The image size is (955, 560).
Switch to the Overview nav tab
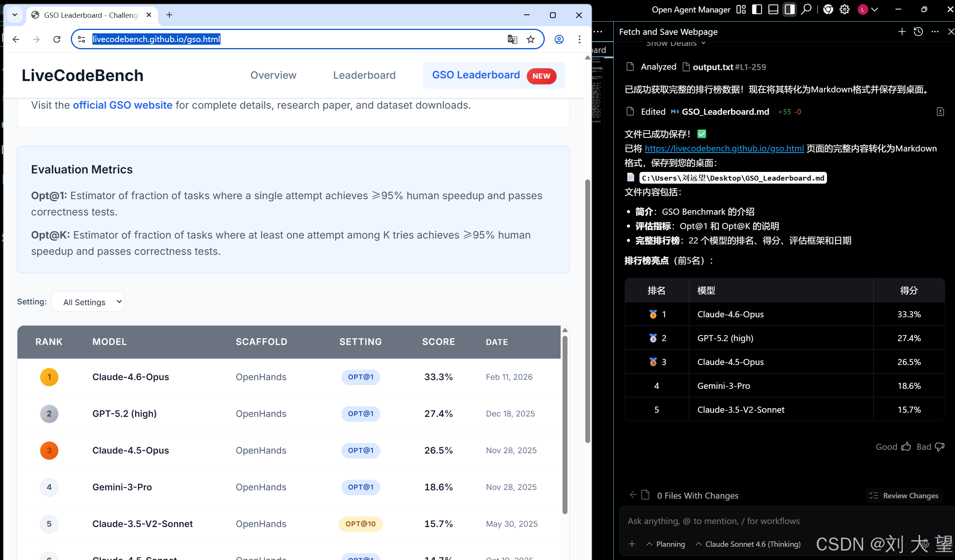coord(273,75)
